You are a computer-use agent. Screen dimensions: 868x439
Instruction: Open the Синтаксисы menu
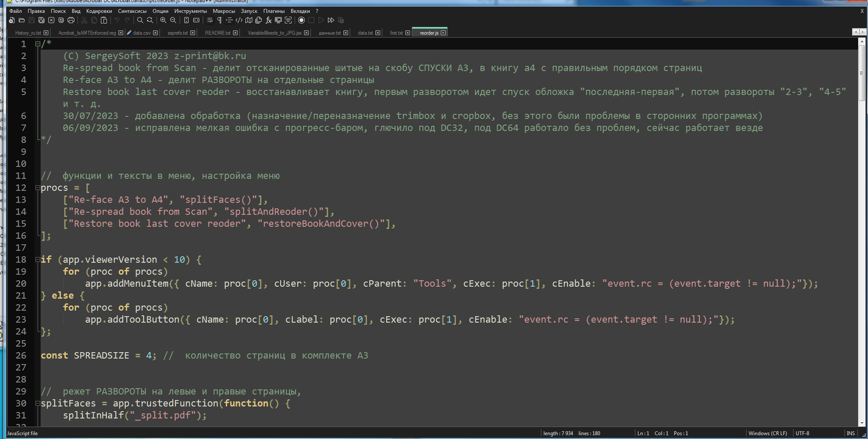(x=132, y=11)
